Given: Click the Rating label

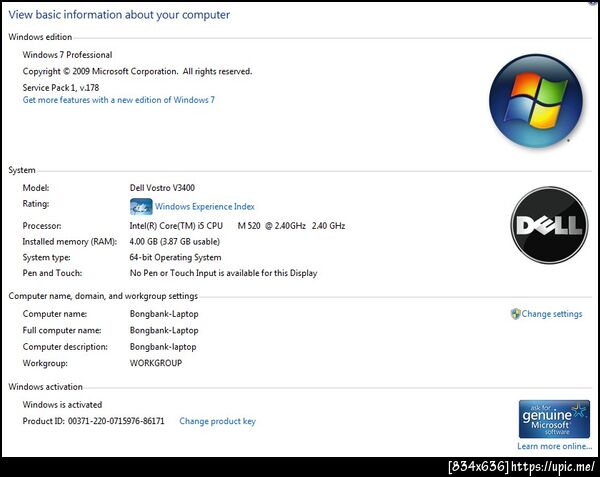Looking at the screenshot, I should click(36, 204).
